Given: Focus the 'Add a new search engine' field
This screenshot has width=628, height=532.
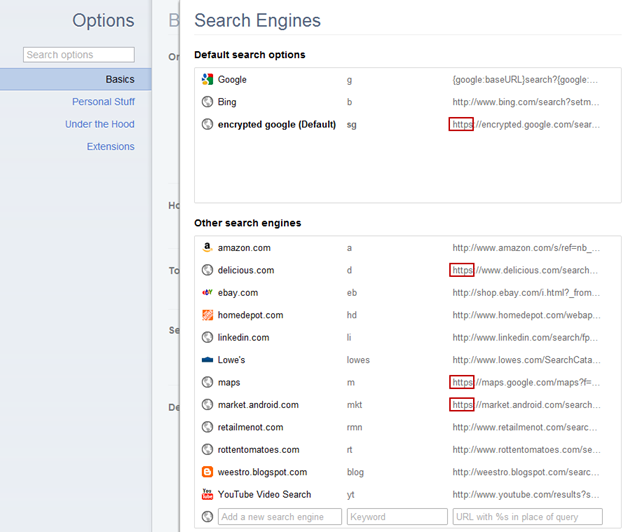Looking at the screenshot, I should click(279, 517).
